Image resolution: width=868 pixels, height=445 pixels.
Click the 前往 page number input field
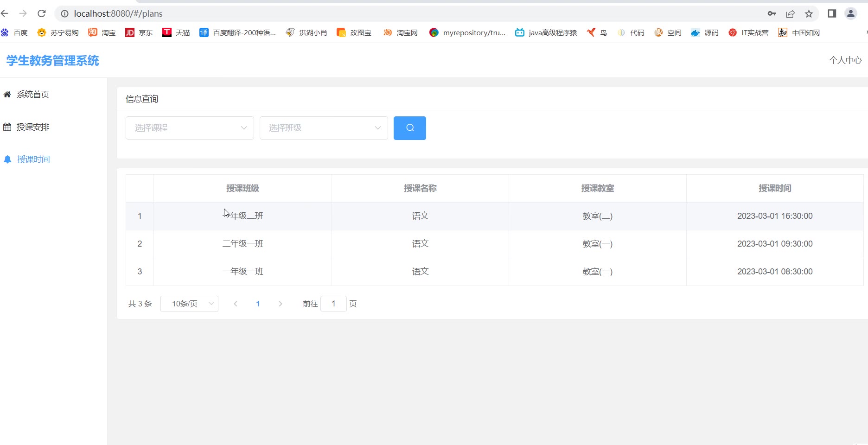(333, 304)
